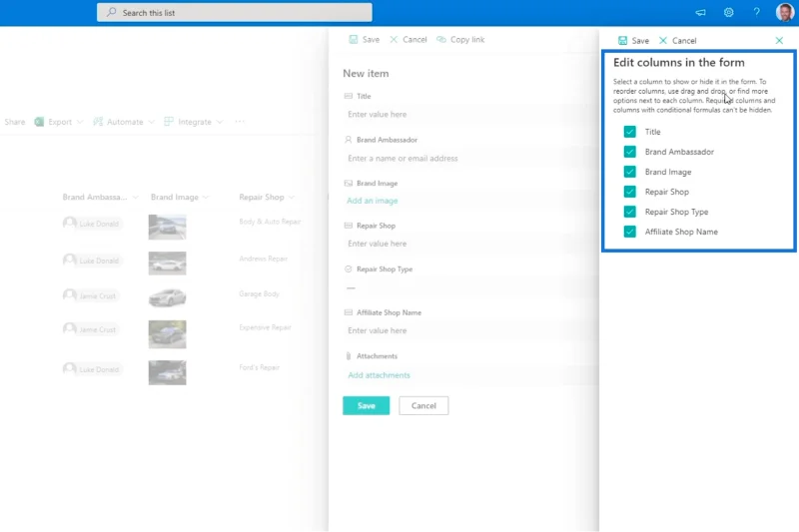The image size is (799, 532).
Task: Click the Automate flow icon
Action: click(x=98, y=122)
